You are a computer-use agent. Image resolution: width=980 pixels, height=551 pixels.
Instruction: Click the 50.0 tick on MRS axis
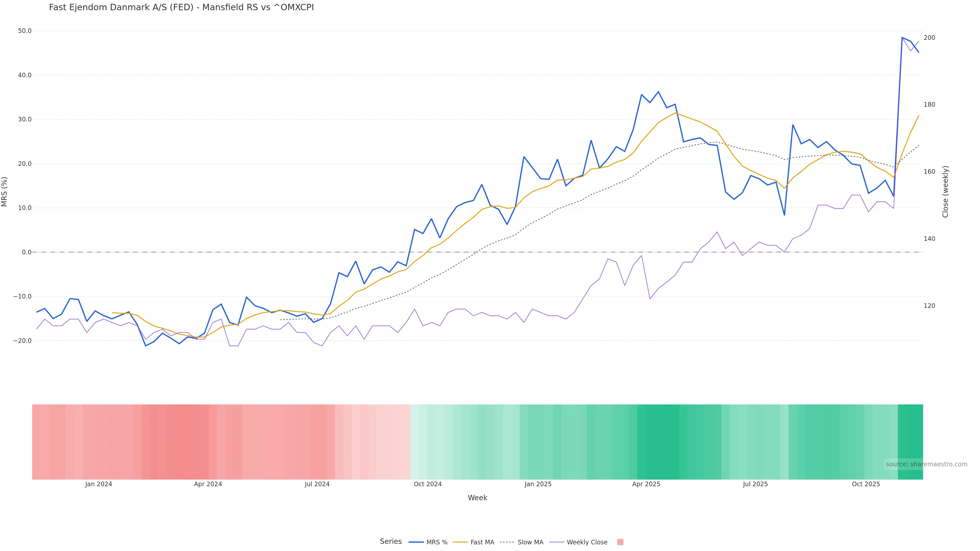click(x=25, y=31)
